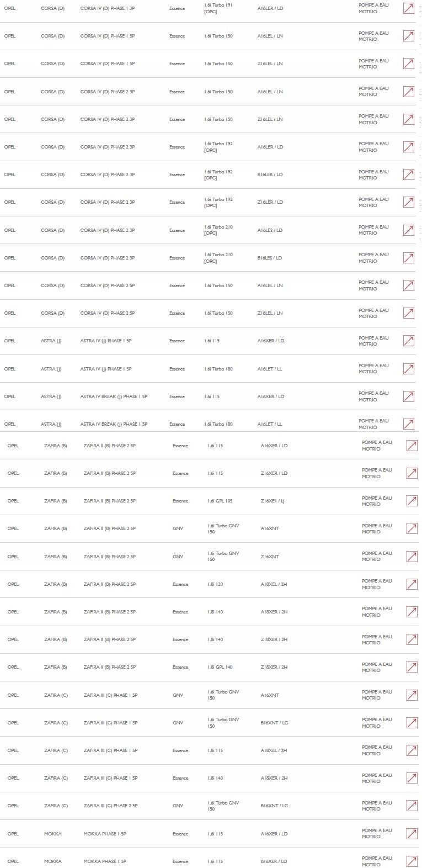The height and width of the screenshot is (868, 422).
Task: Select Astra IV Break Phase 1 5P 1.6i 115 row
Action: click(210, 396)
